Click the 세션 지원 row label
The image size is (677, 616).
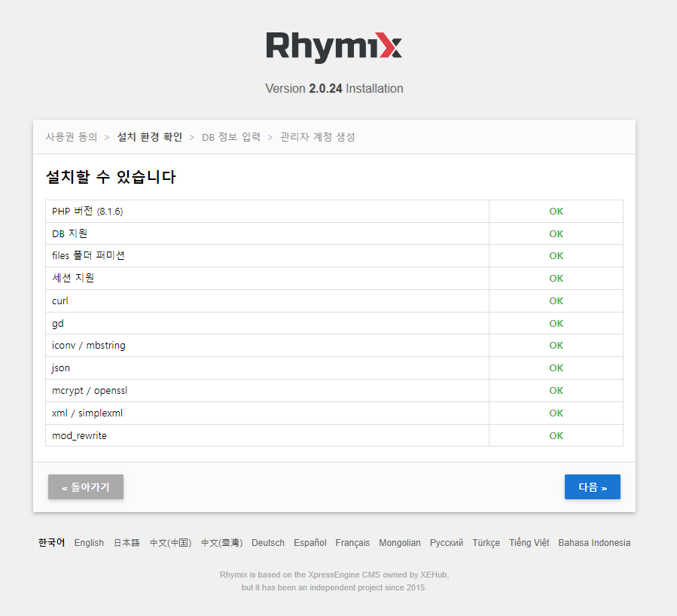[x=73, y=278]
